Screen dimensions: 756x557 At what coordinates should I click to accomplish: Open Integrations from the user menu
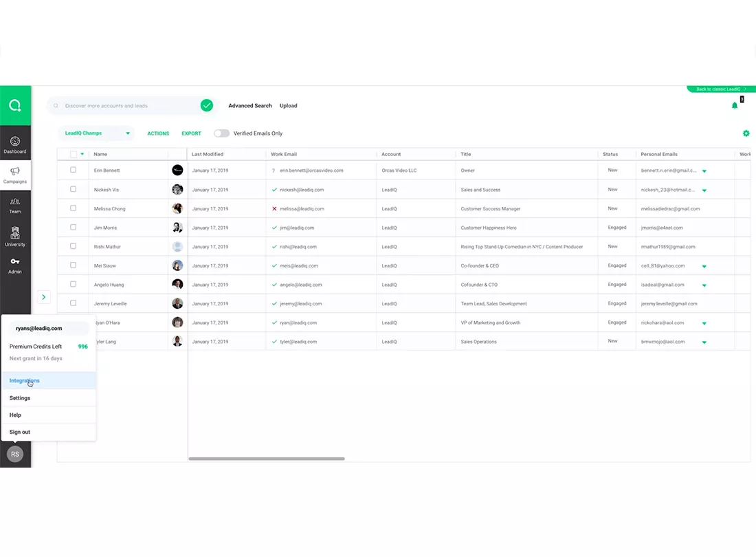pyautogui.click(x=49, y=380)
